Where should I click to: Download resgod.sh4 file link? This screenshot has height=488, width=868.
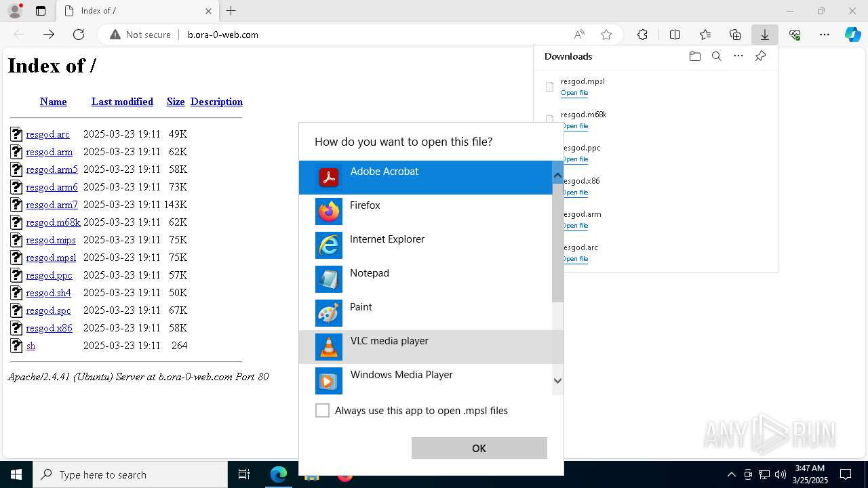48,293
